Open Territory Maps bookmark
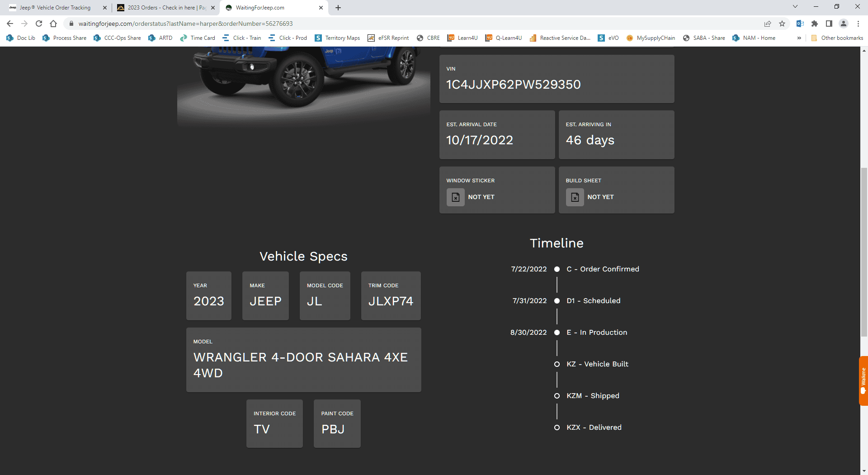868x475 pixels. click(338, 38)
